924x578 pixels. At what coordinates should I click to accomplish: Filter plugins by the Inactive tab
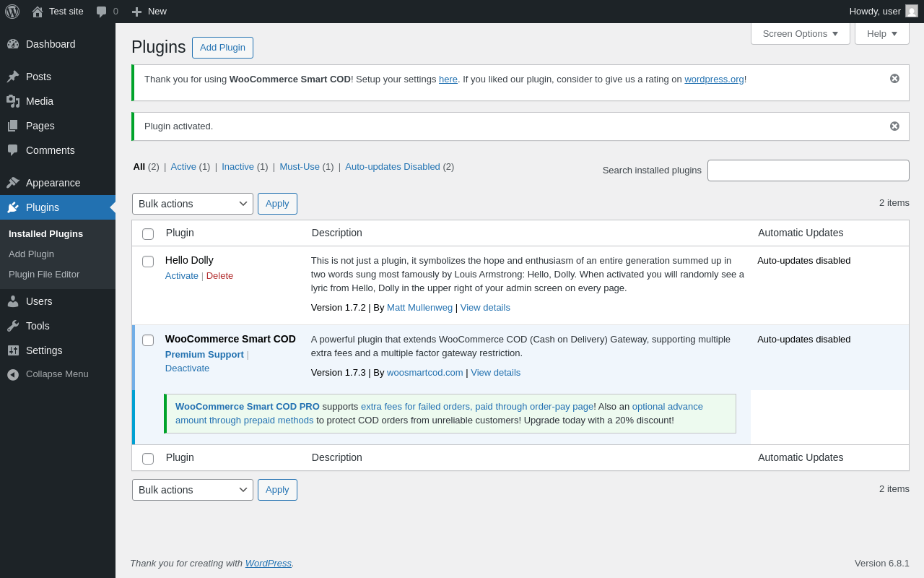click(237, 167)
